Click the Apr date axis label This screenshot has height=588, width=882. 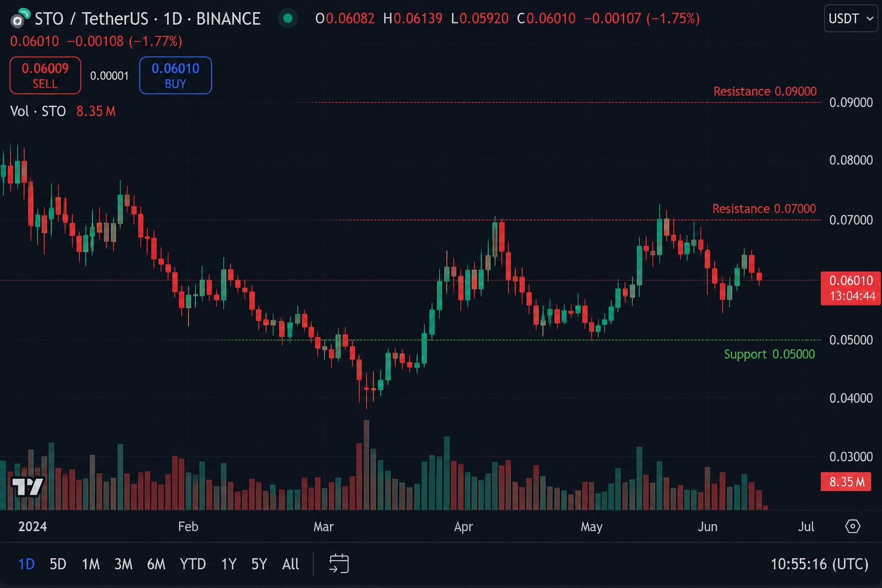pyautogui.click(x=463, y=527)
